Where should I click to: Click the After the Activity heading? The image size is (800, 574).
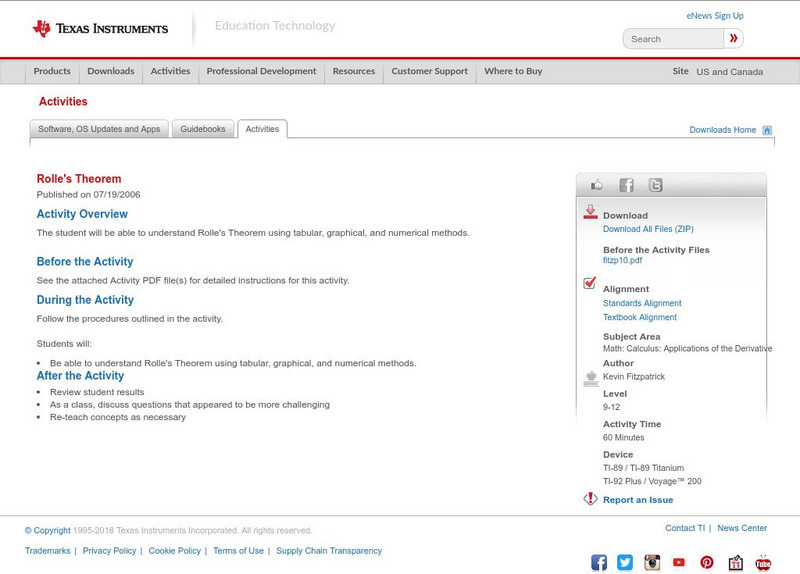[x=80, y=376]
